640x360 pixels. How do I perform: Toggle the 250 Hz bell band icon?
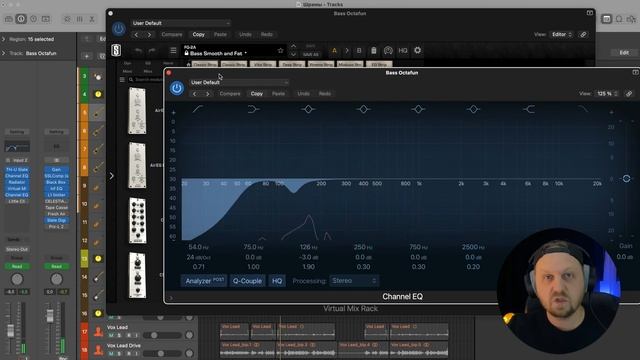pyautogui.click(x=363, y=109)
